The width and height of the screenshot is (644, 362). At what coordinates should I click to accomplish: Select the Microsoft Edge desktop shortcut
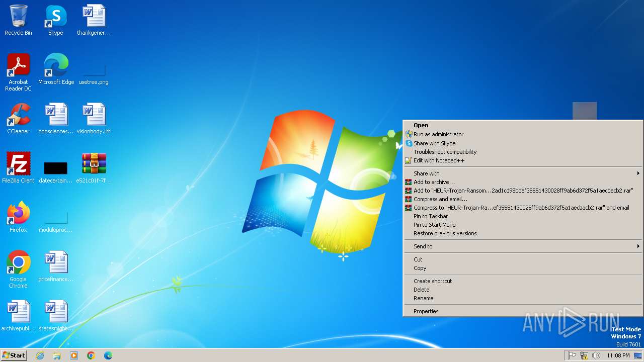pyautogui.click(x=56, y=69)
